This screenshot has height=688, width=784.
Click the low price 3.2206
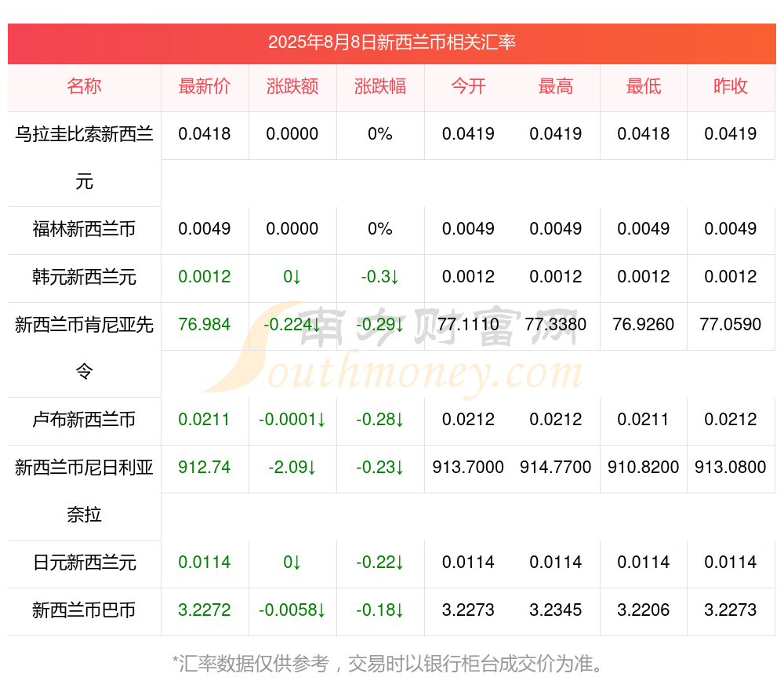pyautogui.click(x=644, y=610)
